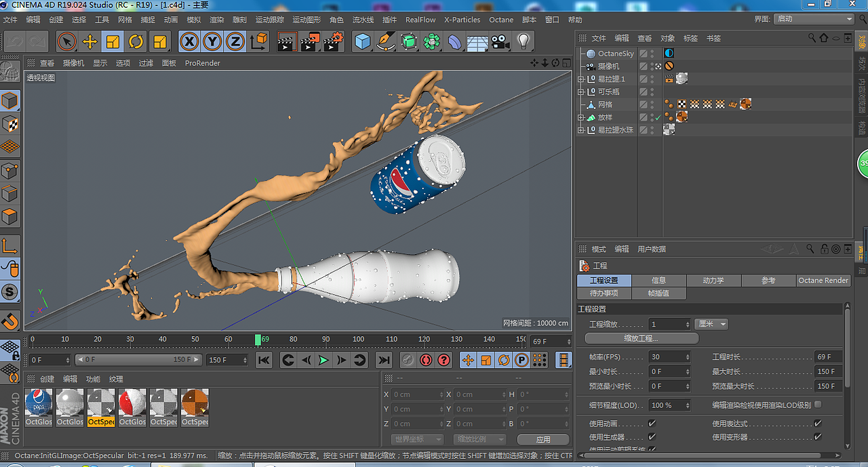Select the Pepsi logo material thumbnail
868x467 pixels.
click(x=39, y=403)
